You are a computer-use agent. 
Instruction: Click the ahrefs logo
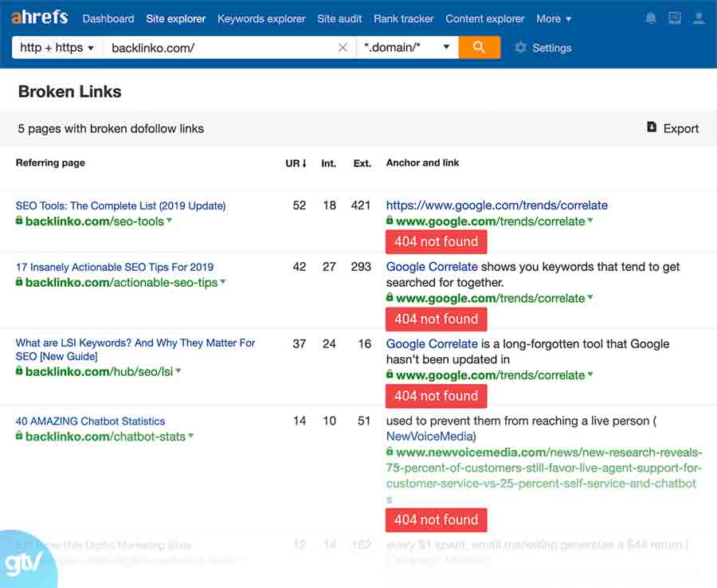pos(40,17)
